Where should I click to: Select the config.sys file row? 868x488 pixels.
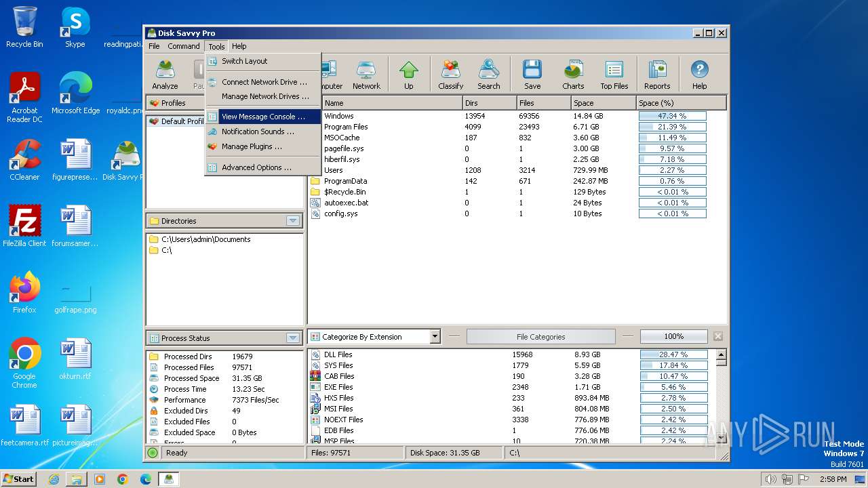[x=517, y=213]
